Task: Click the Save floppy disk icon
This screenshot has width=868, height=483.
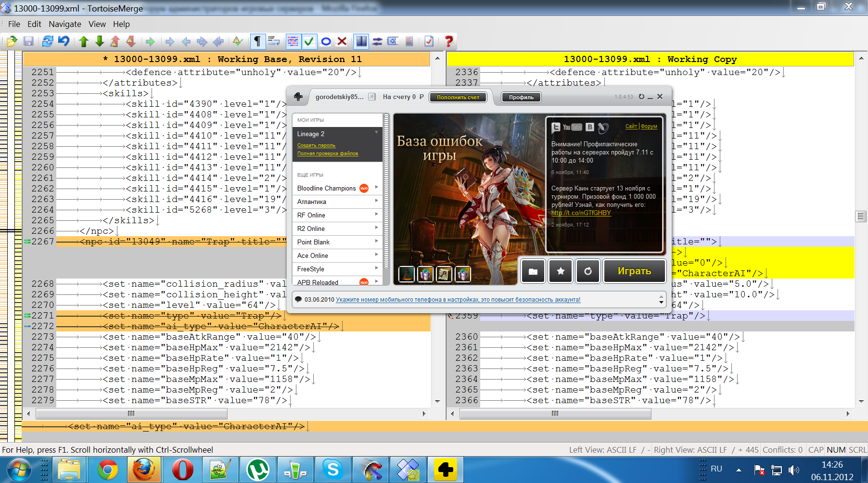Action: [x=28, y=41]
